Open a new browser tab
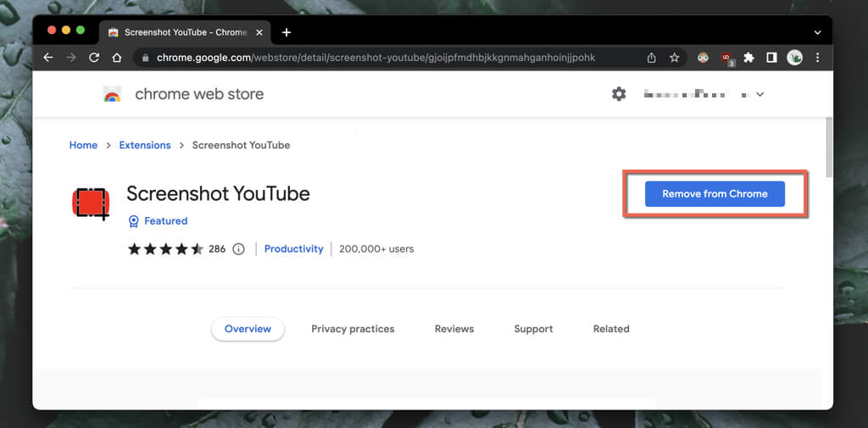This screenshot has height=428, width=868. tap(287, 32)
